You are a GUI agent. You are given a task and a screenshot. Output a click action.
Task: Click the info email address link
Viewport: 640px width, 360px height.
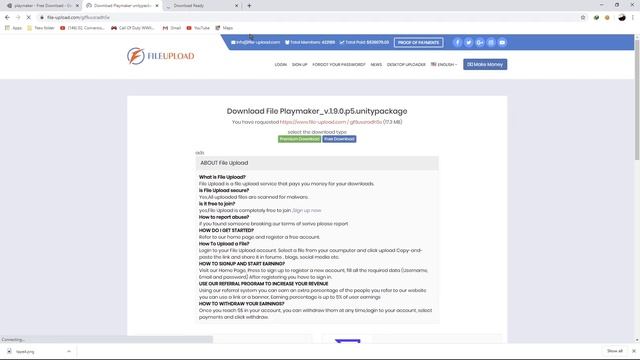(x=256, y=42)
